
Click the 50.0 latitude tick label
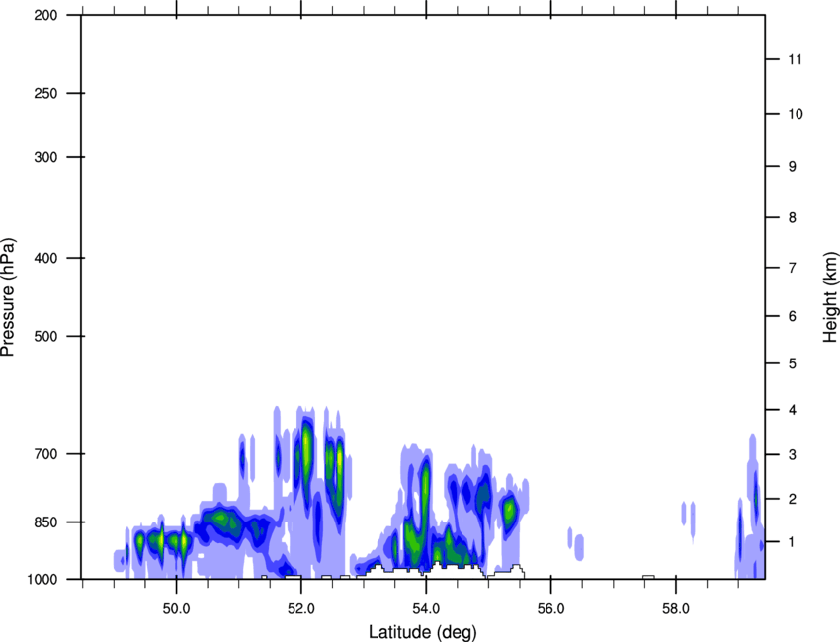[176, 609]
